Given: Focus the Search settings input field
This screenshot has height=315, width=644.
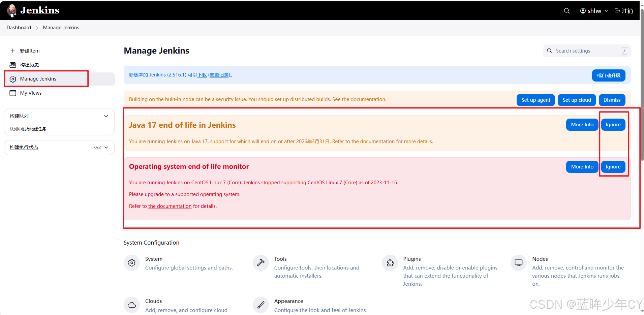Looking at the screenshot, I should click(x=587, y=51).
